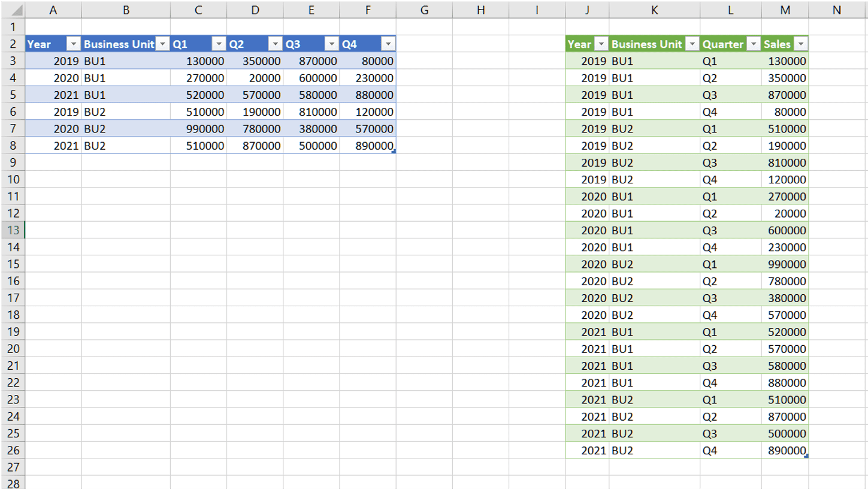Viewport: 868px width, 489px height.
Task: Click the 2021 BU2 row's Year cell in the blue table
Action: point(53,145)
